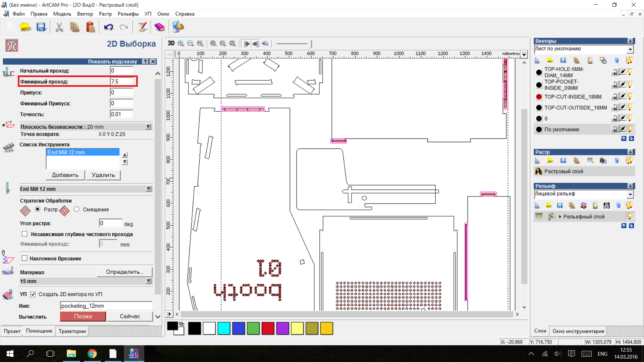The width and height of the screenshot is (644, 362).
Task: Click the Notes pencil icon in toolbar
Action: pos(143,27)
